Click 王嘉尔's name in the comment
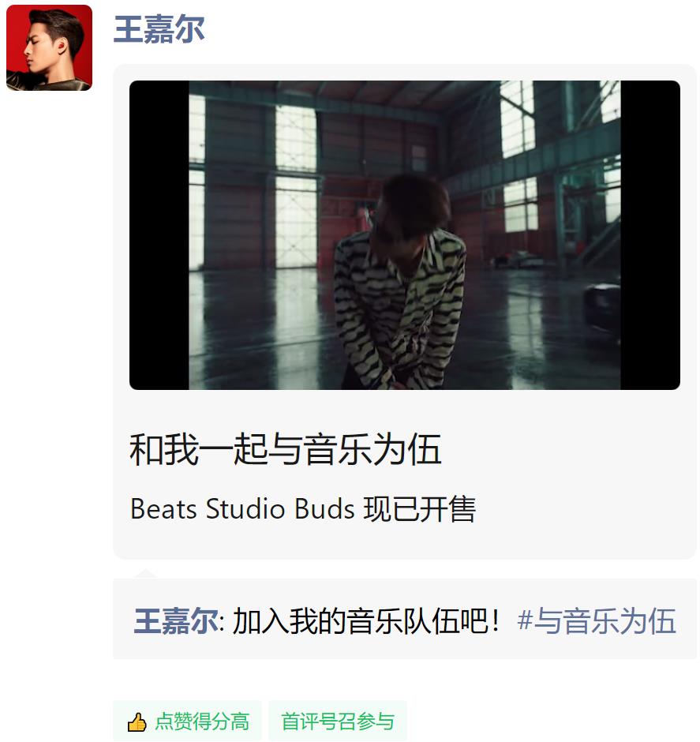The height and width of the screenshot is (742, 700). [176, 621]
